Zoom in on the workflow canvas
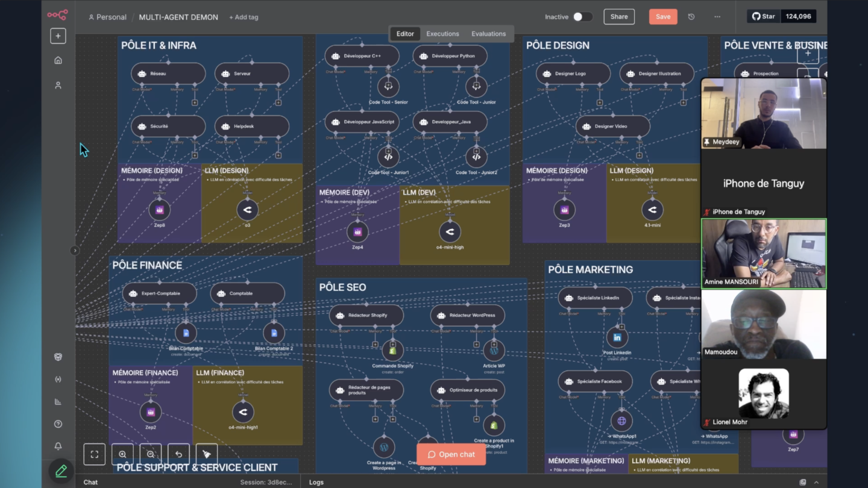Screen dimensions: 868x488 point(122,454)
